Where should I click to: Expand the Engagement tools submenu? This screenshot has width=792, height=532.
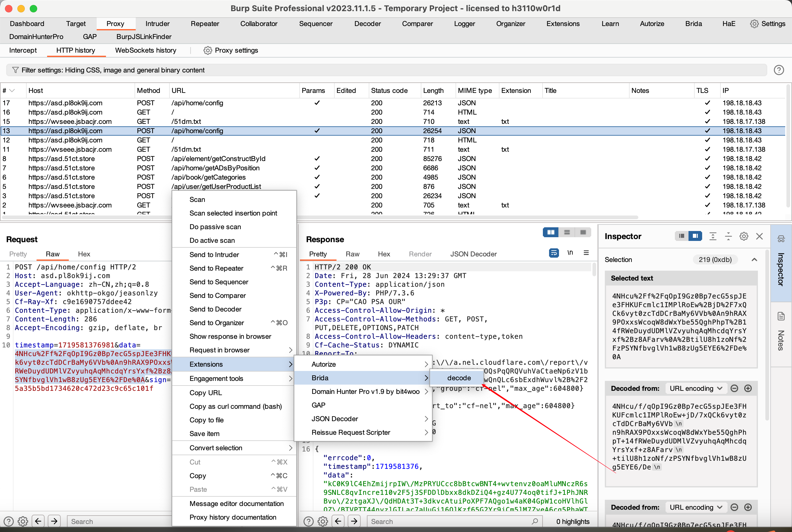pyautogui.click(x=234, y=379)
